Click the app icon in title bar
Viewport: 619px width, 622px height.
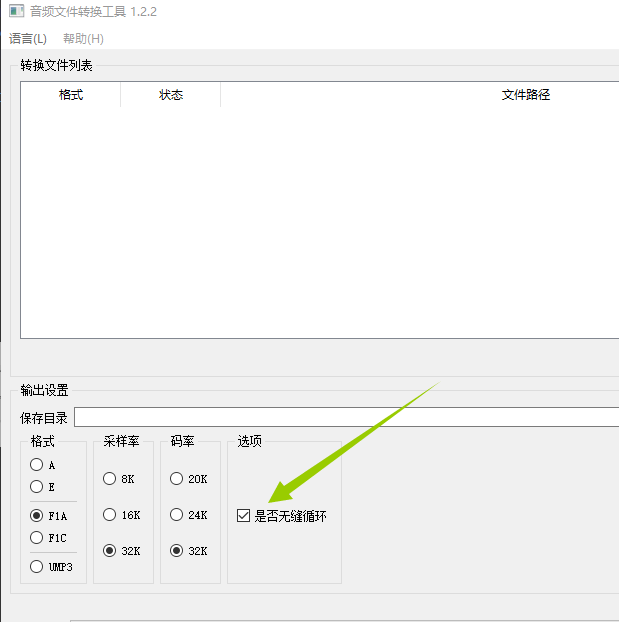[16, 11]
